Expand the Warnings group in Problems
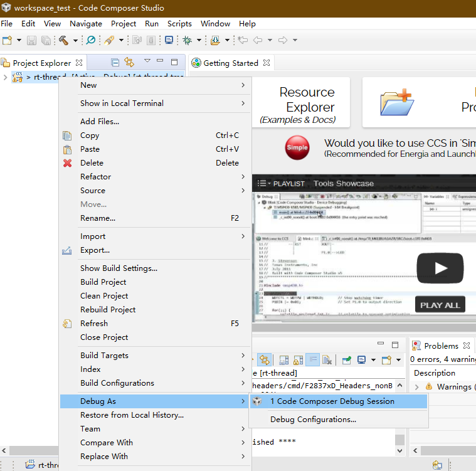The width and height of the screenshot is (476, 471). point(417,387)
